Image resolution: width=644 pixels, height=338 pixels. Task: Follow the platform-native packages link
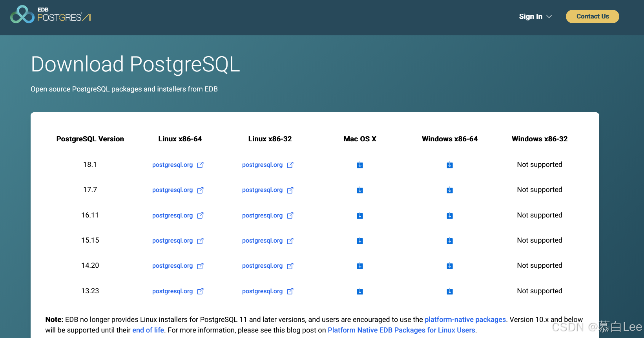[x=465, y=320]
